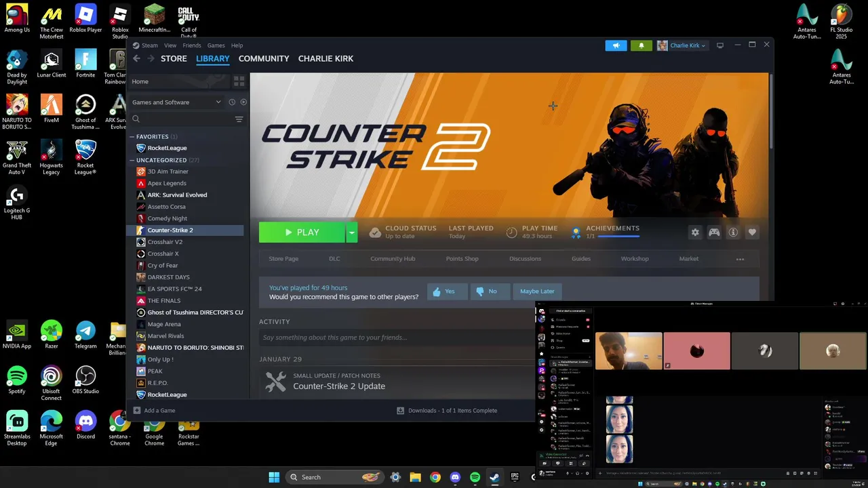Click the Add a Game plus icon
The image size is (868, 488).
pyautogui.click(x=137, y=410)
